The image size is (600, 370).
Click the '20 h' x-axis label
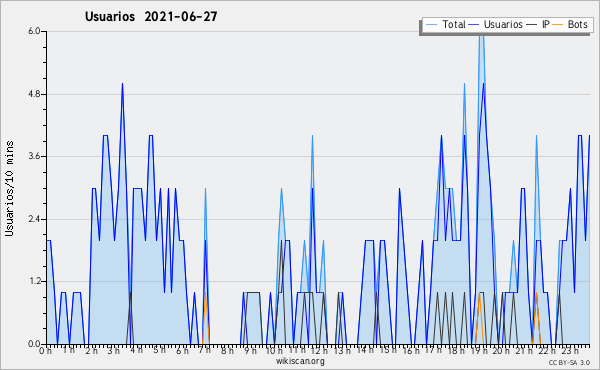[x=501, y=351]
